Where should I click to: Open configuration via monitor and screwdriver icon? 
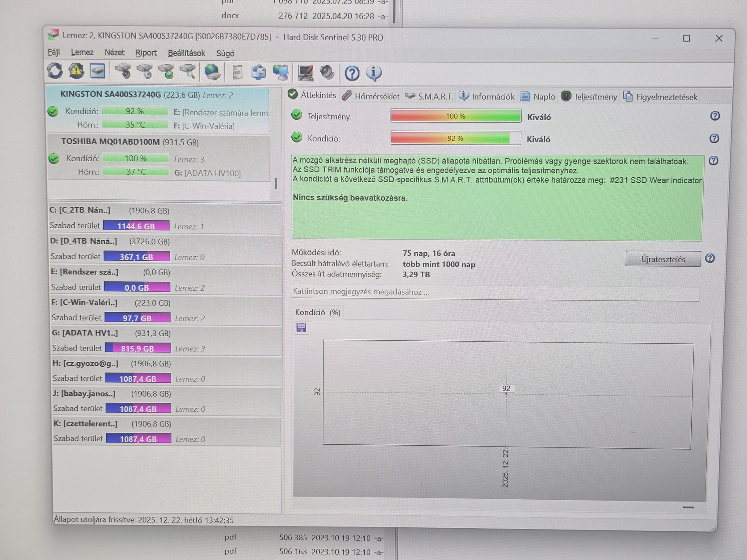306,73
